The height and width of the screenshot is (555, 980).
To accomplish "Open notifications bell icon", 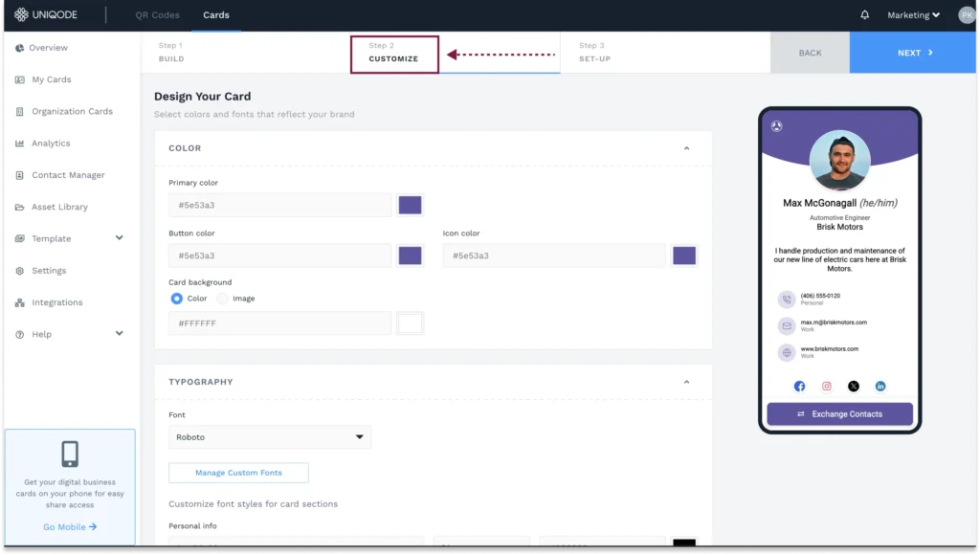I will (x=864, y=14).
